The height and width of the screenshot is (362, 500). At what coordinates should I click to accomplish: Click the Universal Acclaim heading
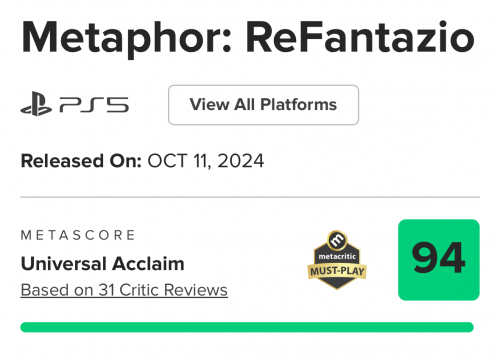point(103,264)
